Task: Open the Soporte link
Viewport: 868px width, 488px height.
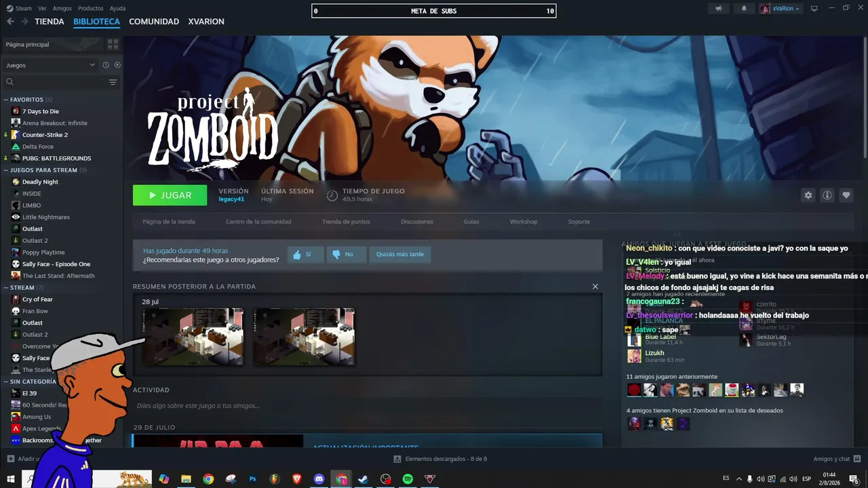Action: coord(579,222)
